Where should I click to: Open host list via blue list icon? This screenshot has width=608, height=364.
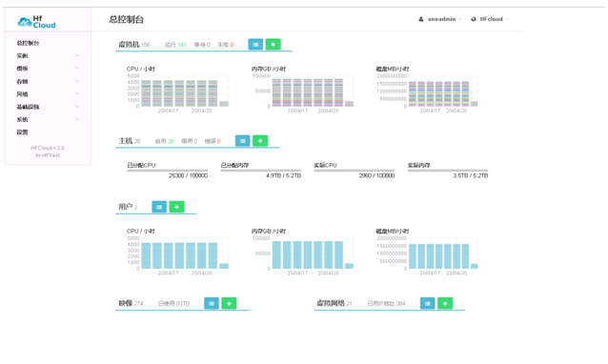click(243, 141)
